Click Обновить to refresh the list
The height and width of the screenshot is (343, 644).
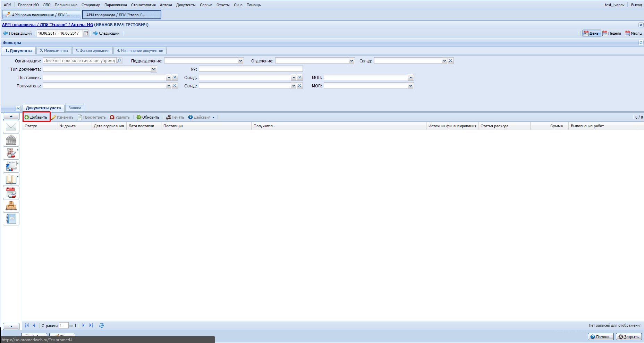148,117
